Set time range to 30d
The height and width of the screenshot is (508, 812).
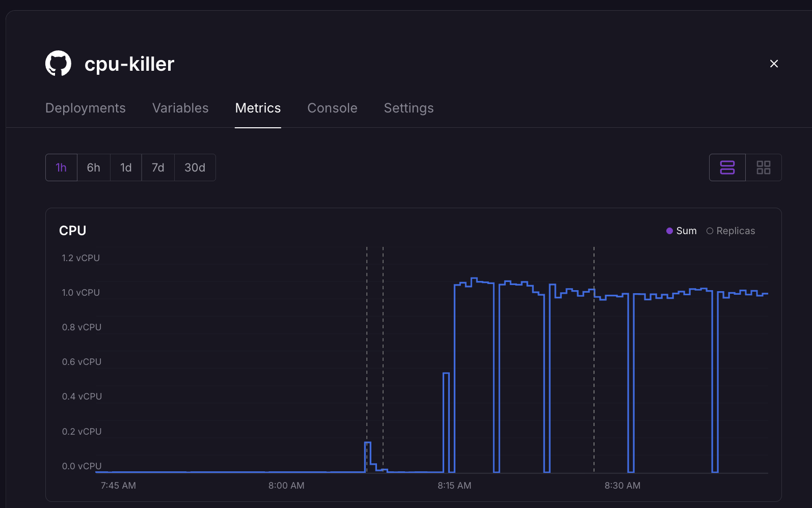point(195,167)
